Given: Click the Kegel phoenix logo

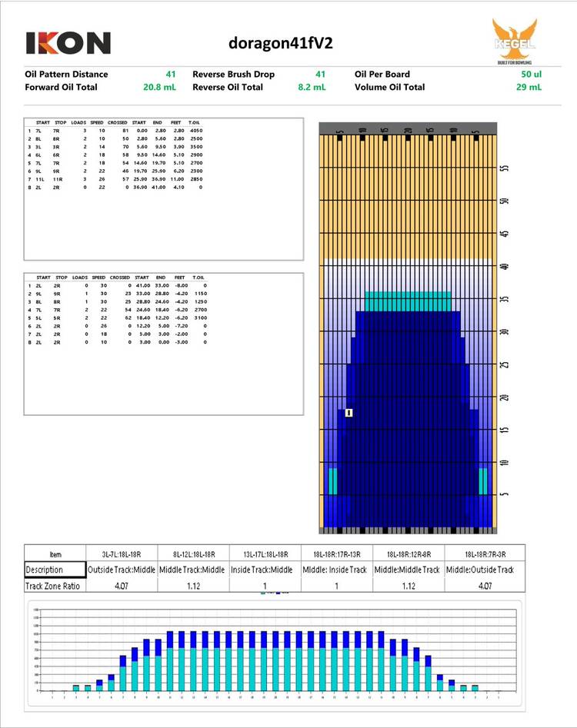Looking at the screenshot, I should (513, 42).
